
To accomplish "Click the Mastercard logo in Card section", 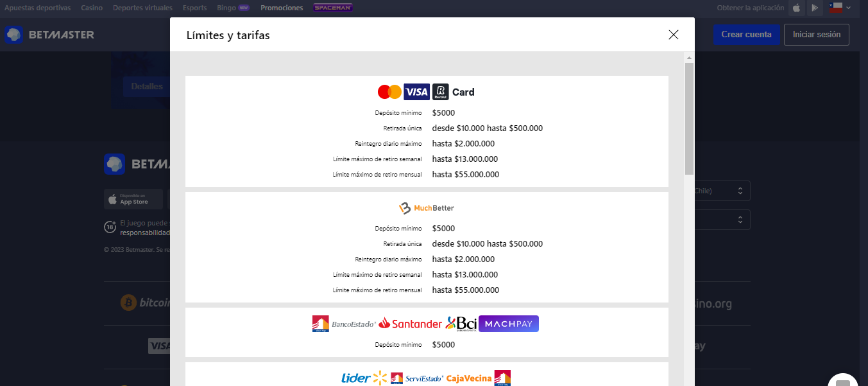I will click(389, 92).
